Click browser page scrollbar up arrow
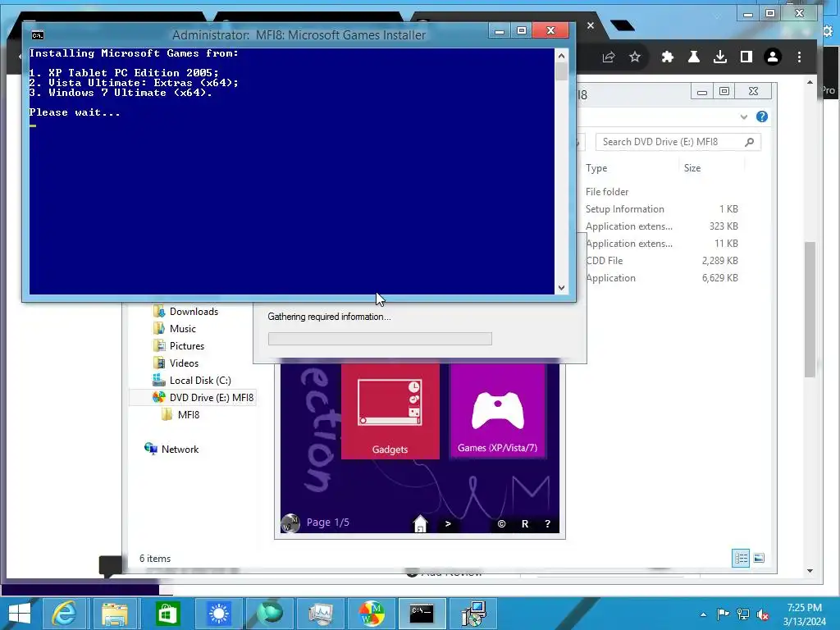The width and height of the screenshot is (840, 630). click(x=810, y=83)
